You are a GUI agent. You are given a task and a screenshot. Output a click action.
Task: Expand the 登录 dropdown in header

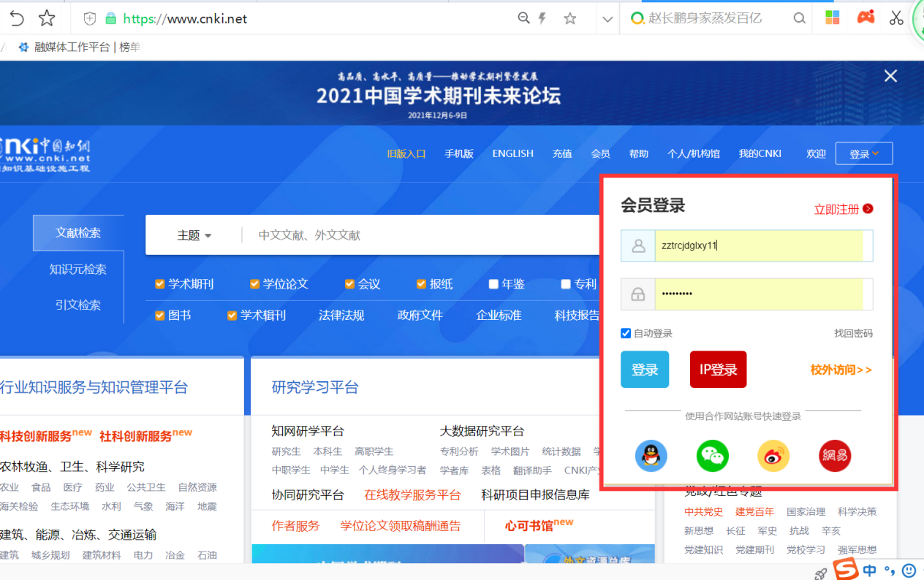(x=863, y=153)
